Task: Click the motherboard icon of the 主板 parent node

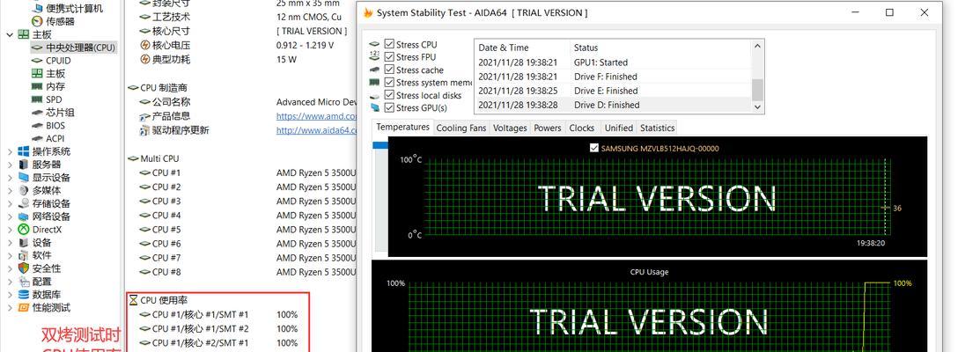Action: (23, 34)
